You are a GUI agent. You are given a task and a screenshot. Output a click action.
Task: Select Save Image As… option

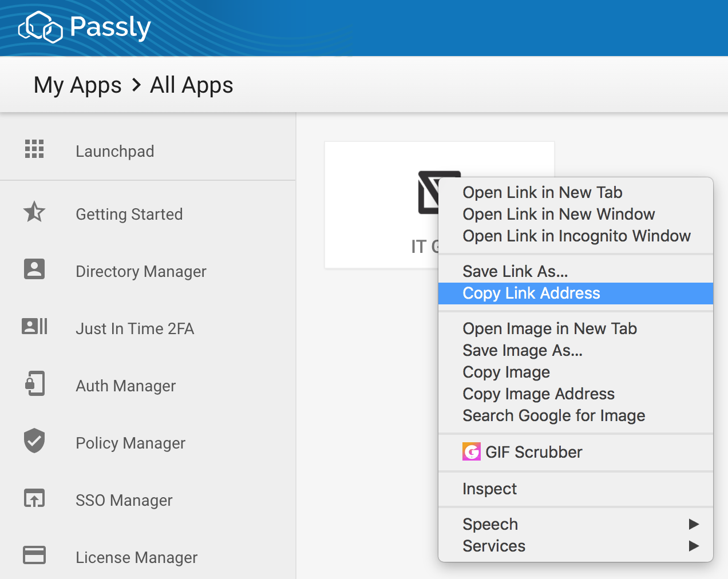click(x=523, y=350)
